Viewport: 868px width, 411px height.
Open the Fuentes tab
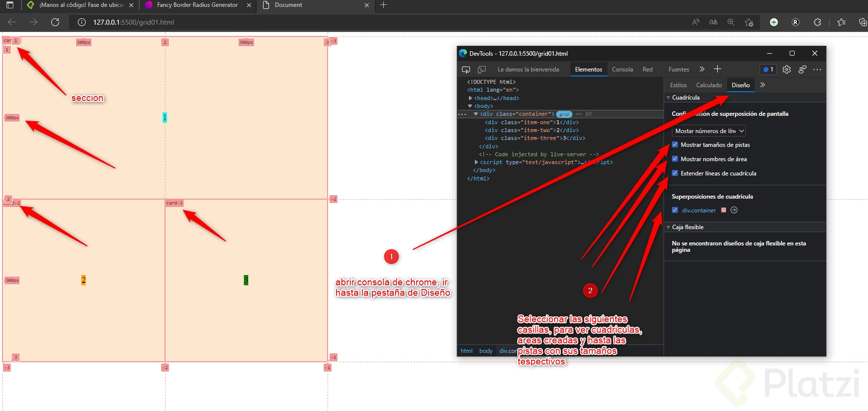tap(679, 69)
